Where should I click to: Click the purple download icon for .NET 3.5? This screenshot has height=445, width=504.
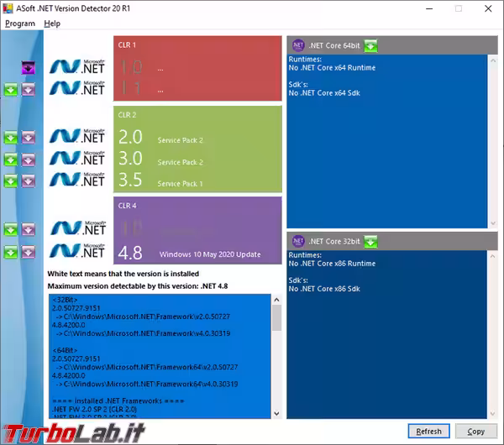click(29, 181)
